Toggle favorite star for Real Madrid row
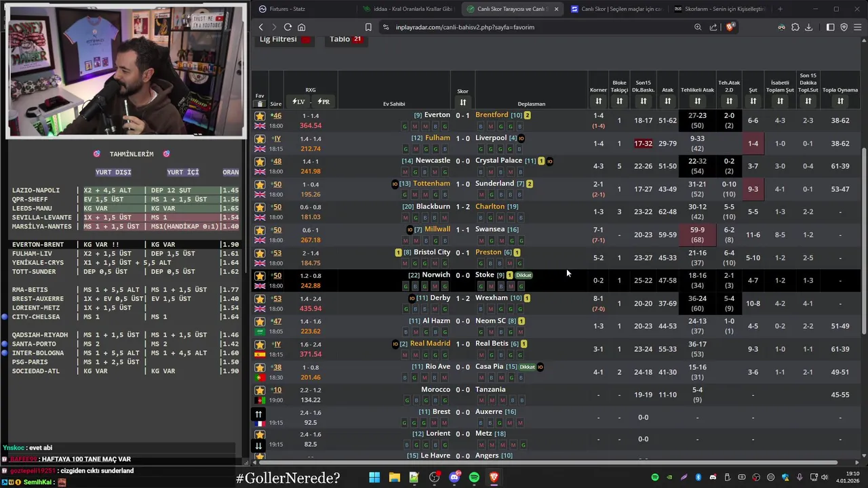The width and height of the screenshot is (868, 488). click(260, 344)
